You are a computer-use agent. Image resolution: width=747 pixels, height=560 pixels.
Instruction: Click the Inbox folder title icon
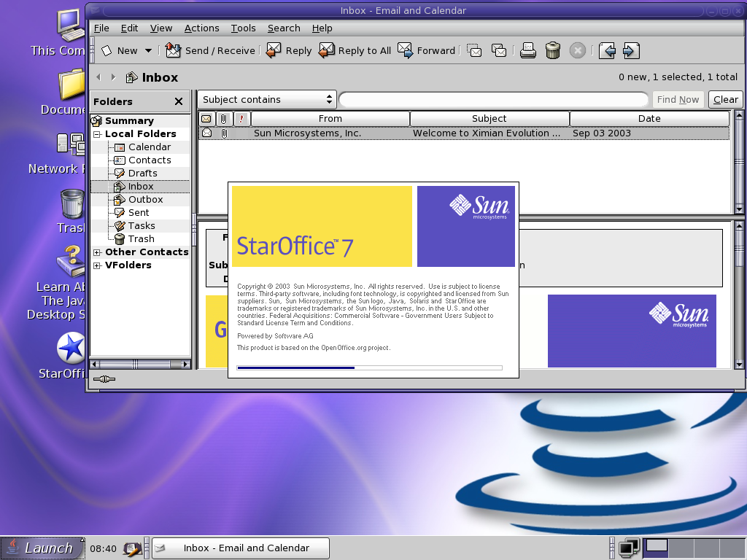coord(131,77)
